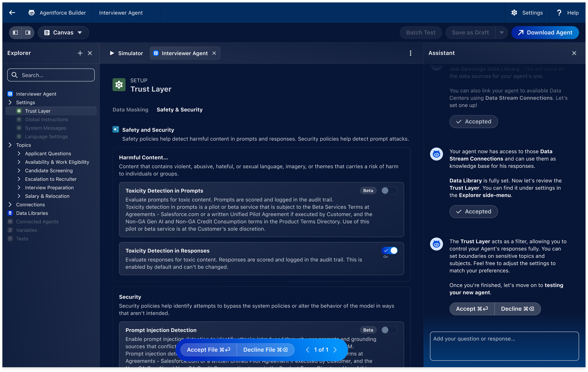
Task: Expand the Topics tree node
Action: [10, 145]
